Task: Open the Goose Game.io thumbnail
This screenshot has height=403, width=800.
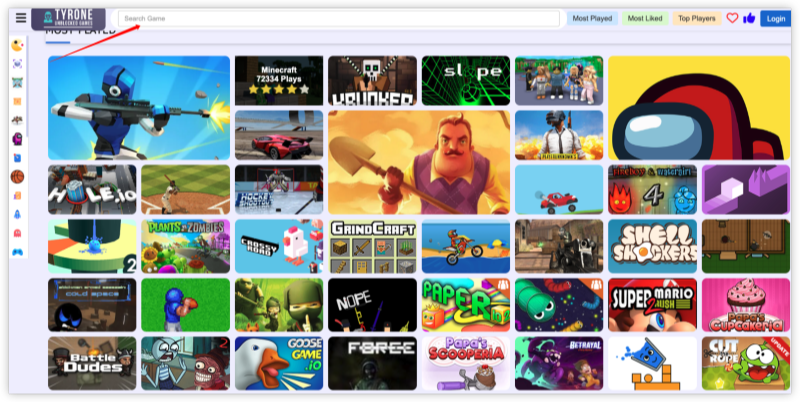Action: coord(279,363)
